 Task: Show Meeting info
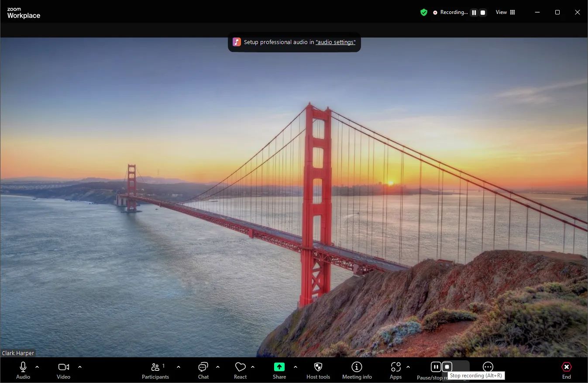click(357, 370)
